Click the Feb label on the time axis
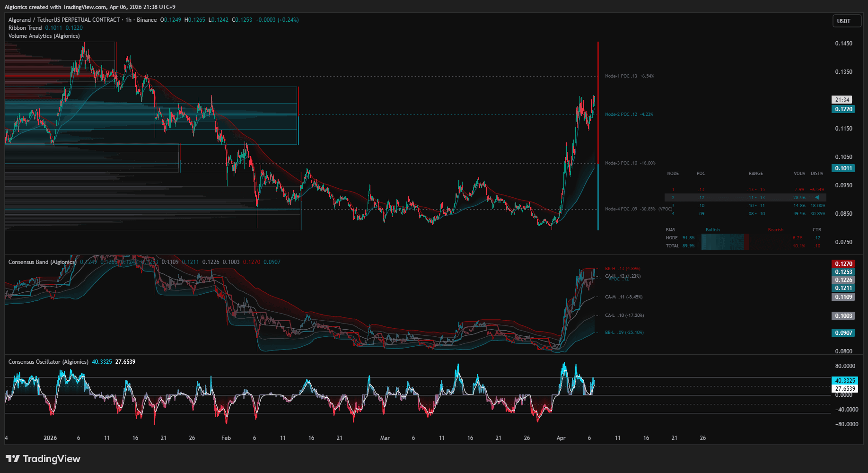Screen dimensions: 868x473 point(226,438)
